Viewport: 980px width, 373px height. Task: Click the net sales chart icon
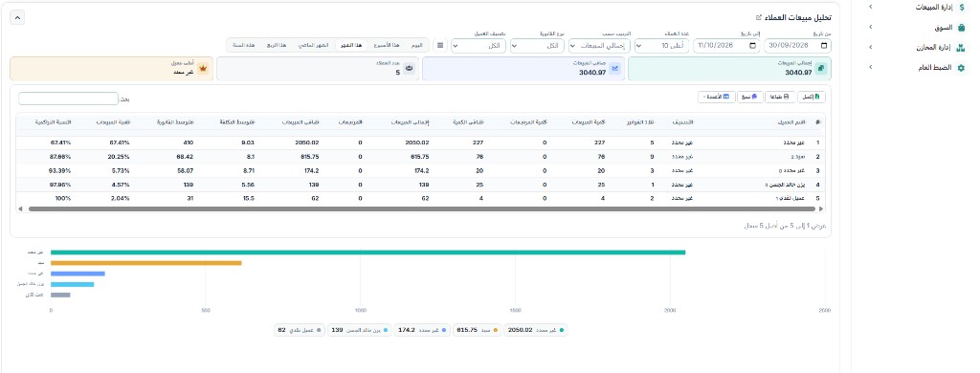[x=615, y=68]
